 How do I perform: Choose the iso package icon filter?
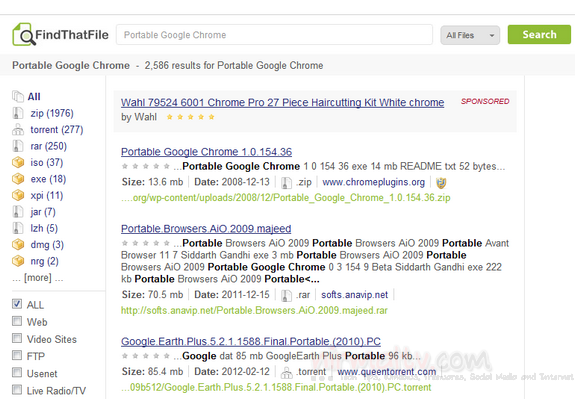(x=18, y=162)
